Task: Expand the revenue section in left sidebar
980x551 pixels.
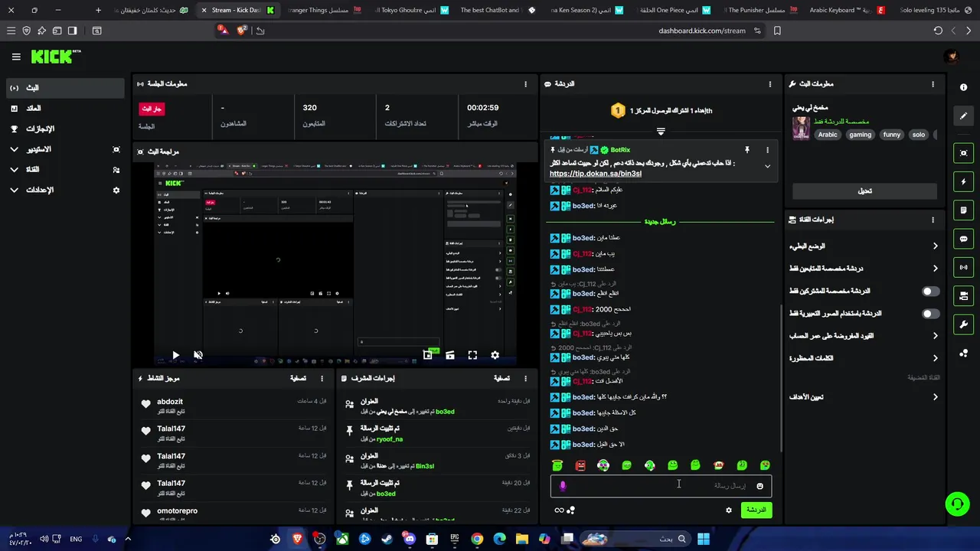Action: [x=65, y=109]
